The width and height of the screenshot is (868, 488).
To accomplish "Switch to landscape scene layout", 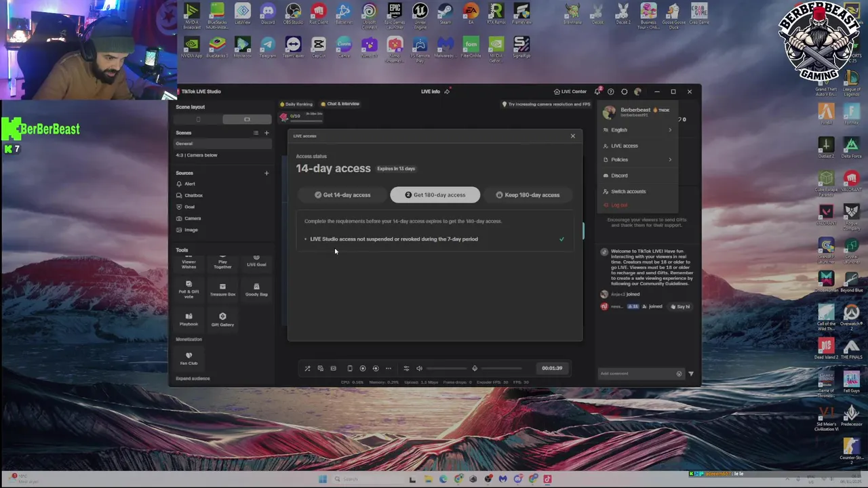I will (247, 119).
